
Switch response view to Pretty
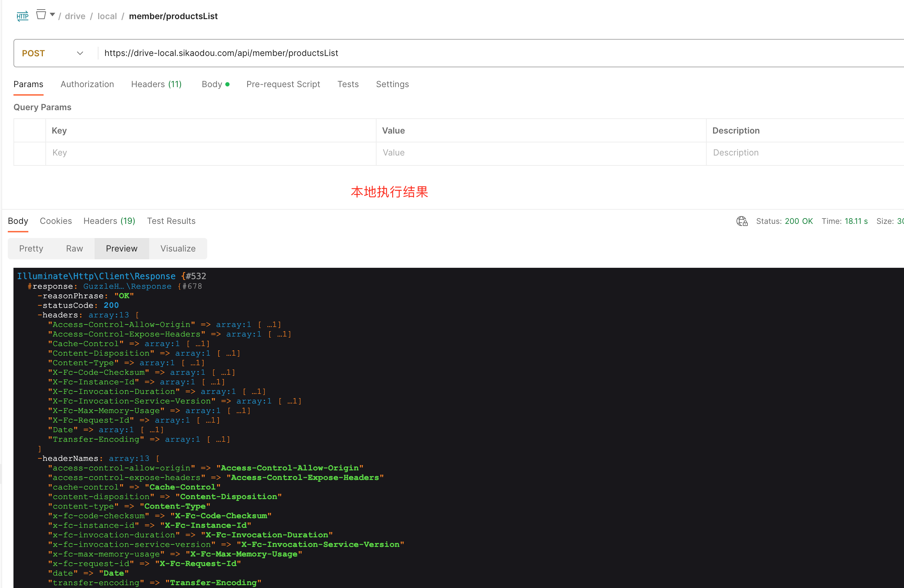31,249
